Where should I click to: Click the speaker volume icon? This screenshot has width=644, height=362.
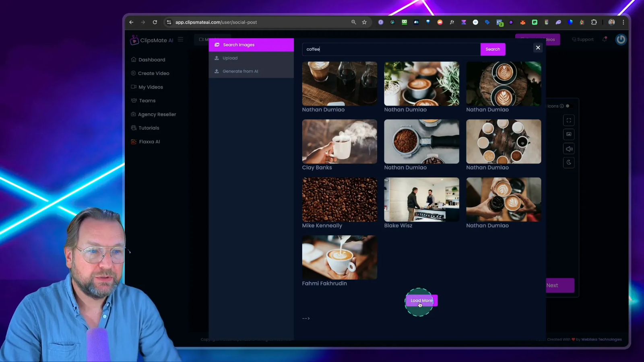coord(569,149)
